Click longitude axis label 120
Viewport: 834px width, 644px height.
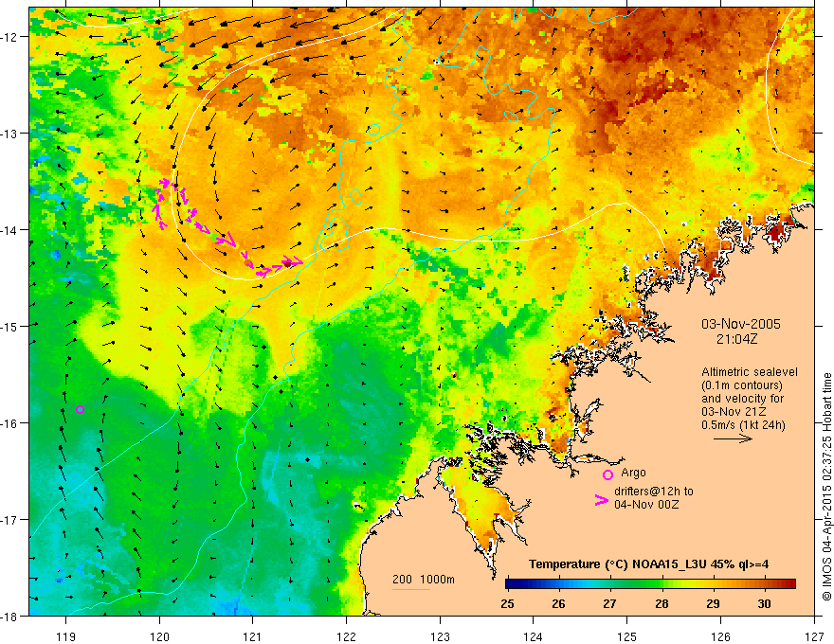pos(159,636)
